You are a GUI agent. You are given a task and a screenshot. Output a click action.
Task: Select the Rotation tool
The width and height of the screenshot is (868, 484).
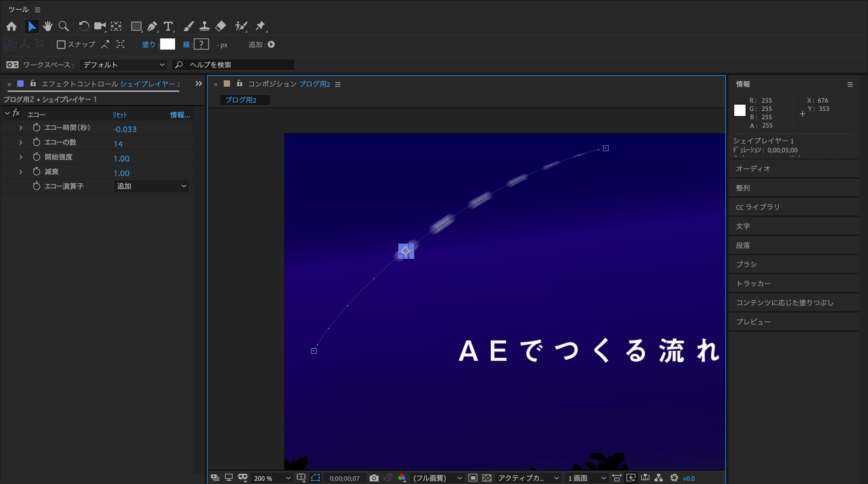coord(83,26)
